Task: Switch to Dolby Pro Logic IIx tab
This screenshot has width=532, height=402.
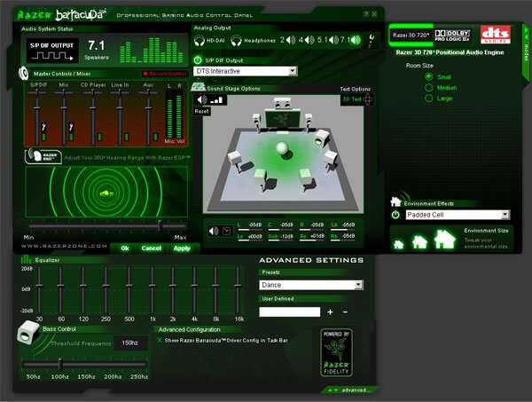Action: click(452, 35)
